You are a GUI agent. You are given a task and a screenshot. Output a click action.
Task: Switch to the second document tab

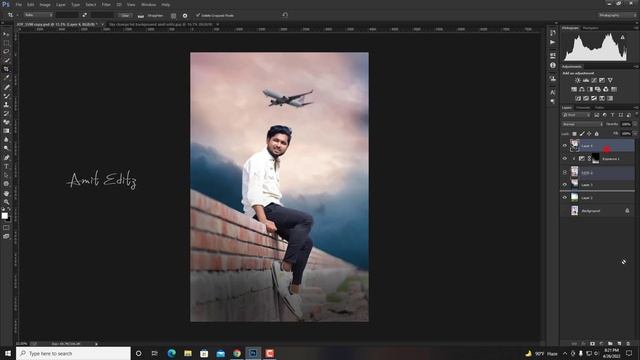tap(161, 24)
